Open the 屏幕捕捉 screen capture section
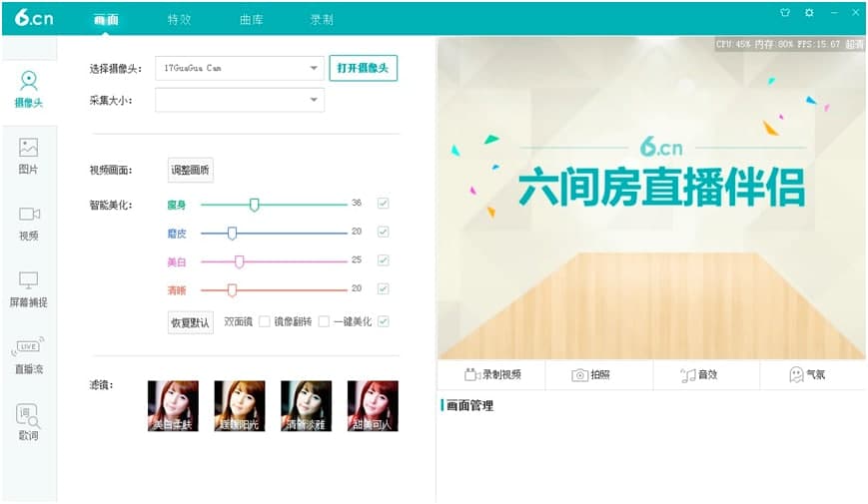The height and width of the screenshot is (504, 868). point(29,289)
